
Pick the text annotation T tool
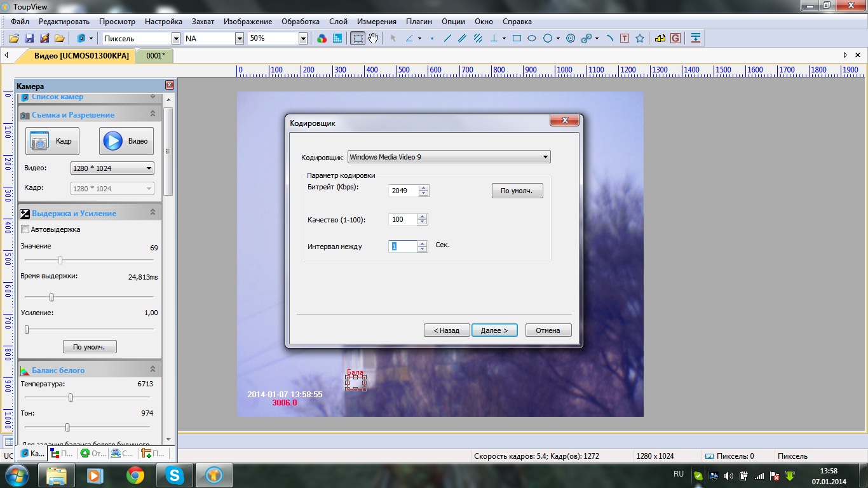coord(625,38)
